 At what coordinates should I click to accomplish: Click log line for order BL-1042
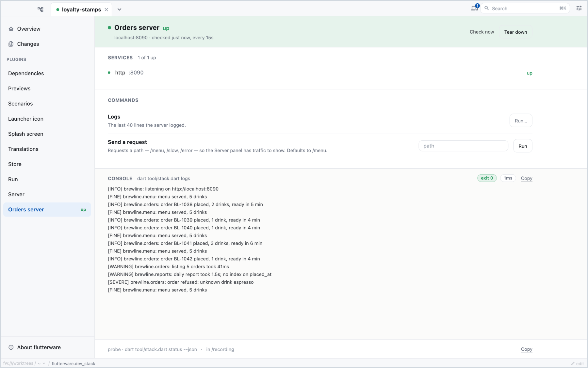184,259
